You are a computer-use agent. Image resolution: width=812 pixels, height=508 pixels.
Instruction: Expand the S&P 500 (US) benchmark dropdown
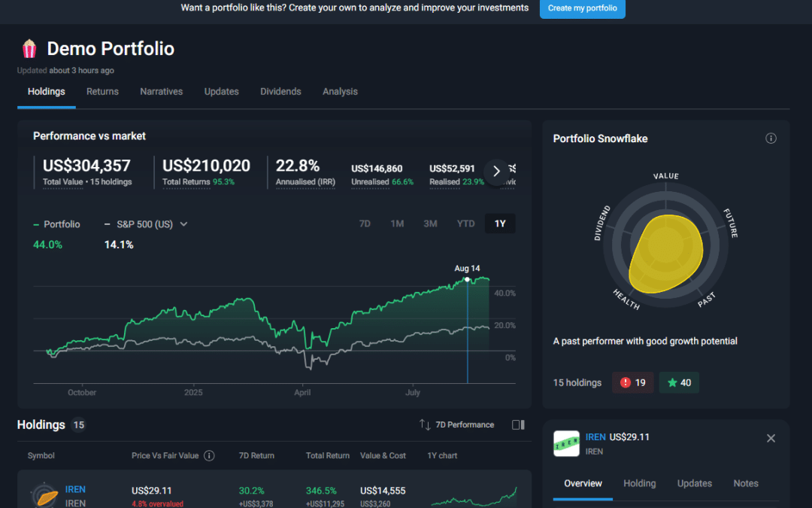point(183,224)
